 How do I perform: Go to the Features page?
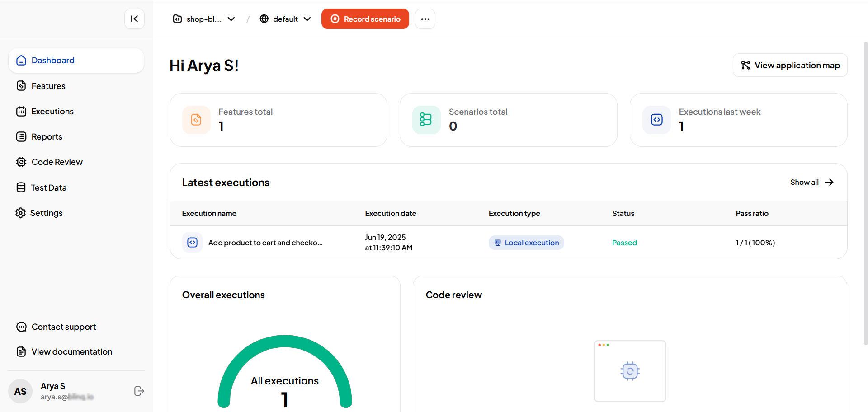[x=48, y=86]
